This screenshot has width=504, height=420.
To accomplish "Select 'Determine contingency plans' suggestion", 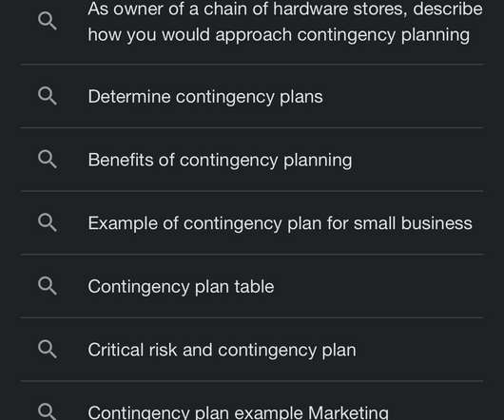I will click(x=252, y=96).
